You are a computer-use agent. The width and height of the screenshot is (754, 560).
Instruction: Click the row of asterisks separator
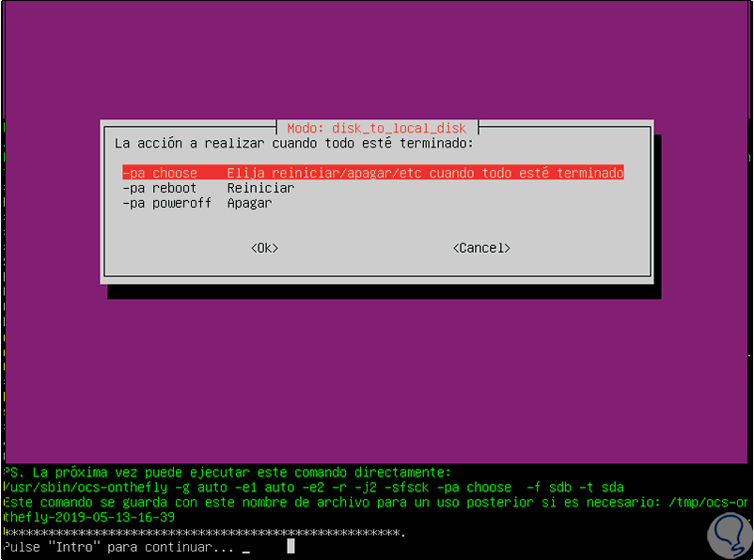(204, 532)
